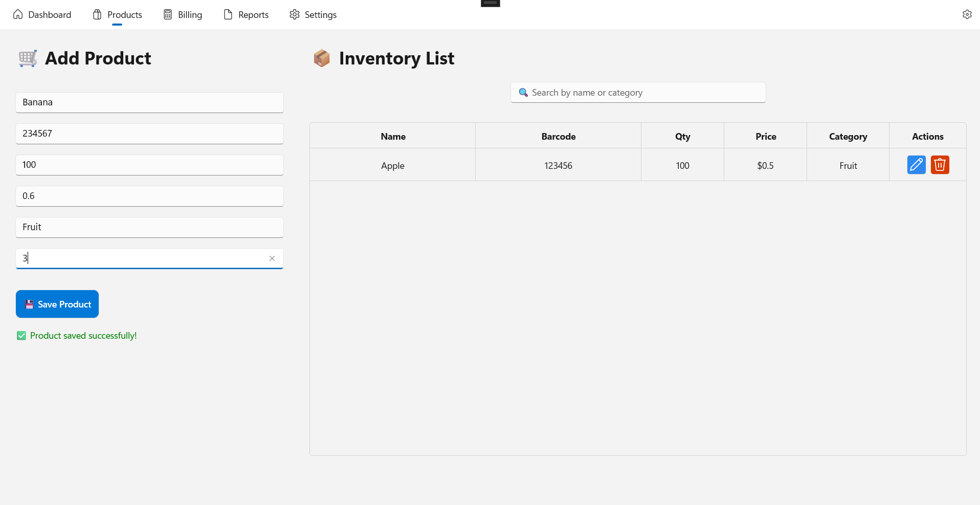Click the Barcode column header
This screenshot has width=980, height=505.
[x=558, y=136]
